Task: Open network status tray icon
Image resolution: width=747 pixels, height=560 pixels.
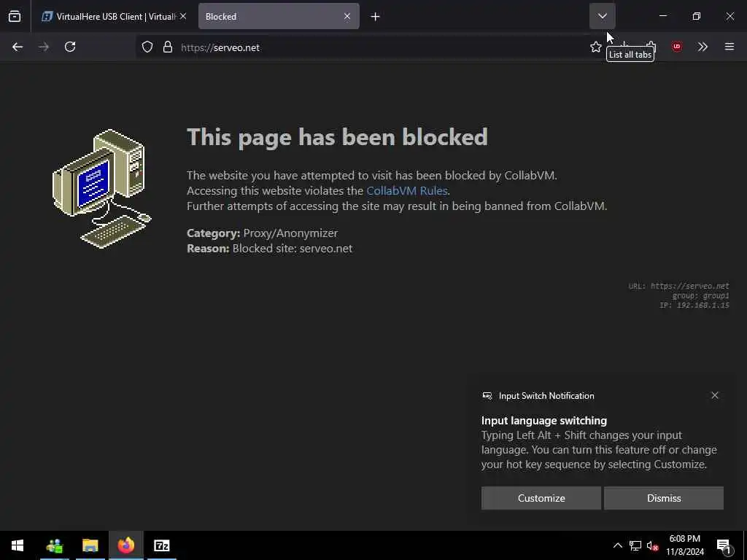Action: (x=635, y=545)
